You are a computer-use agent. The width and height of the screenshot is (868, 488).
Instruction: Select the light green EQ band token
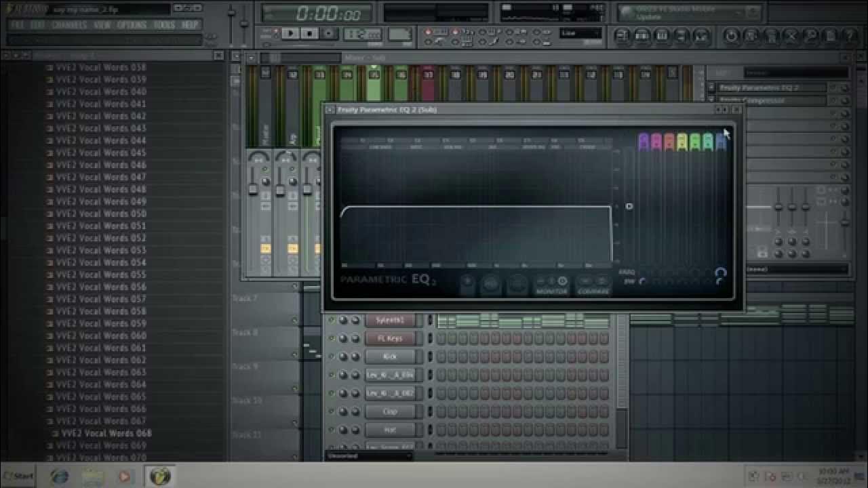coord(695,141)
